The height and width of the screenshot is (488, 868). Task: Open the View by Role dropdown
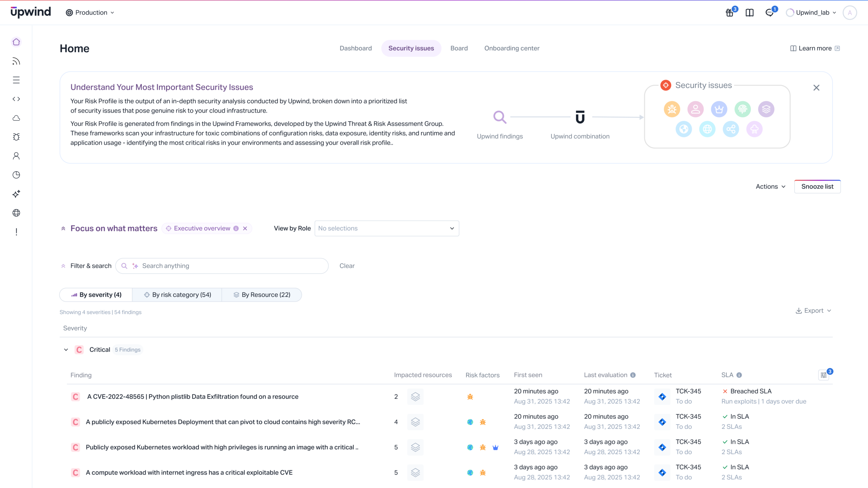[387, 228]
